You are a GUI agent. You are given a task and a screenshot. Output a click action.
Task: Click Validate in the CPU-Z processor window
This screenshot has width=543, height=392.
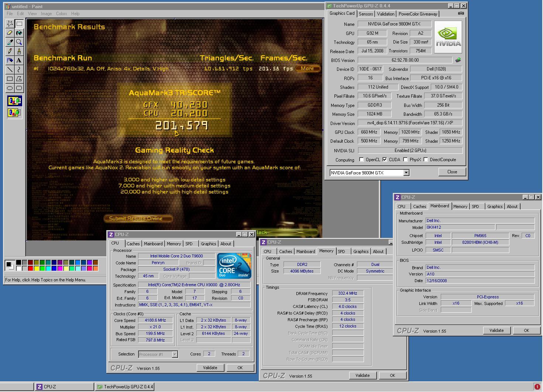pos(210,368)
